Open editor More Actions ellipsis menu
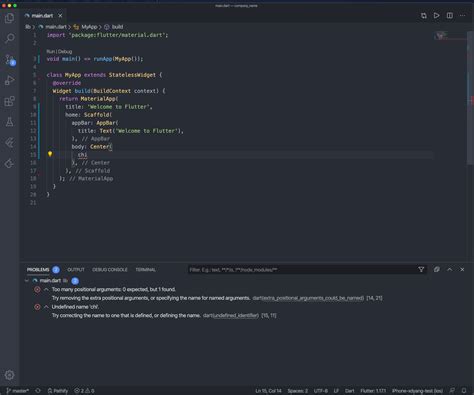 [462, 16]
